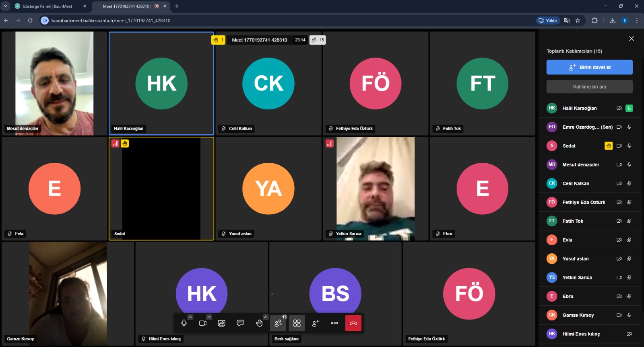This screenshot has width=644, height=347.
Task: Click the Katılımcıları ara search field
Action: (x=590, y=86)
